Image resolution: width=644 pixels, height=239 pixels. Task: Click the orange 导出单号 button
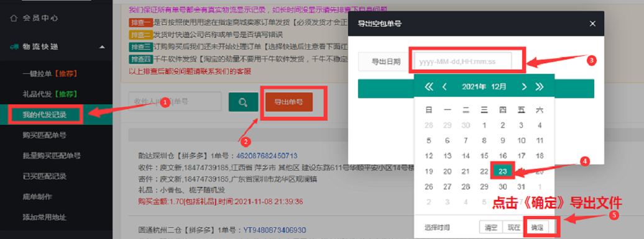click(288, 102)
